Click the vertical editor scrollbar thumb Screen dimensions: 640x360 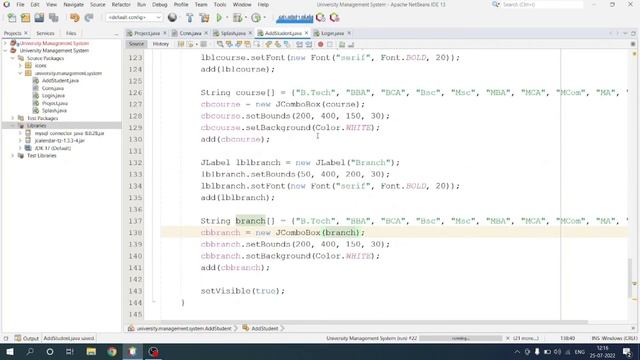tap(631, 278)
